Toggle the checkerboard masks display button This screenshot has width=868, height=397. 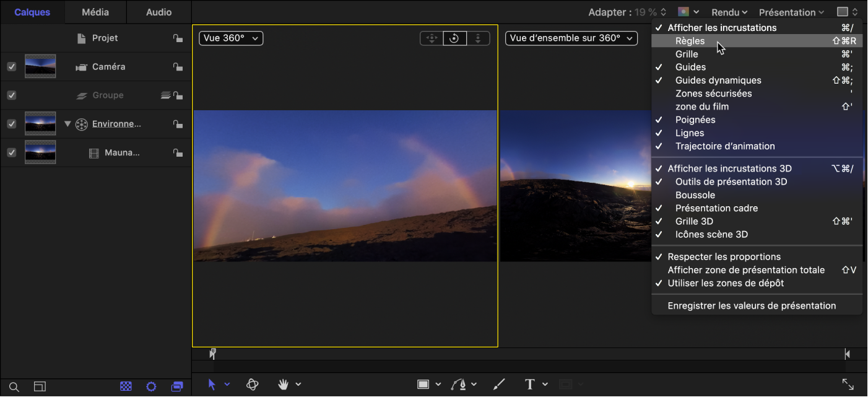(x=126, y=386)
